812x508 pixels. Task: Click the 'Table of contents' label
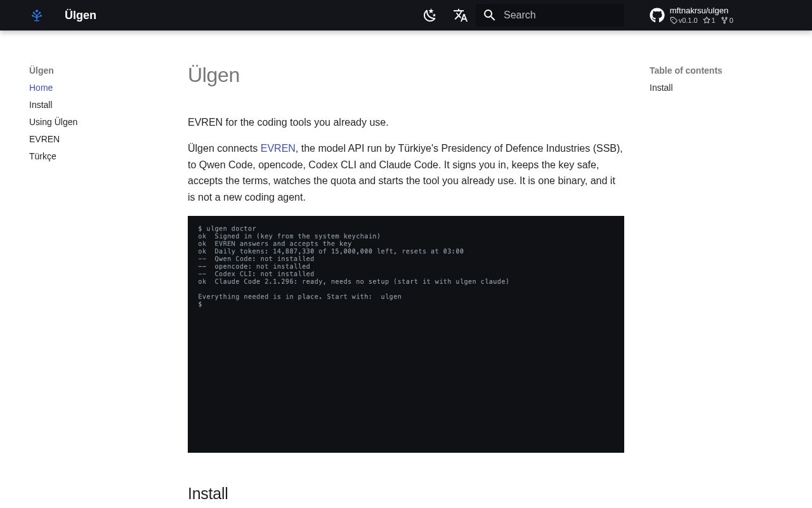click(x=686, y=70)
